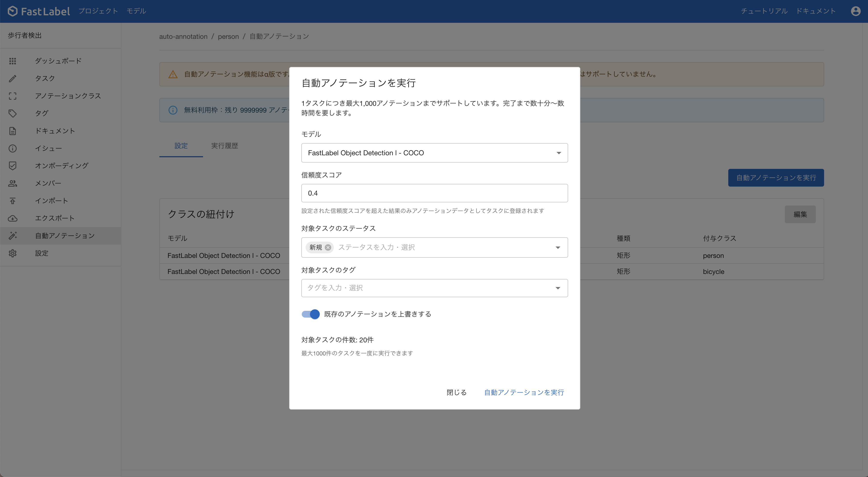
Task: Open the user account avatar icon
Action: point(856,11)
